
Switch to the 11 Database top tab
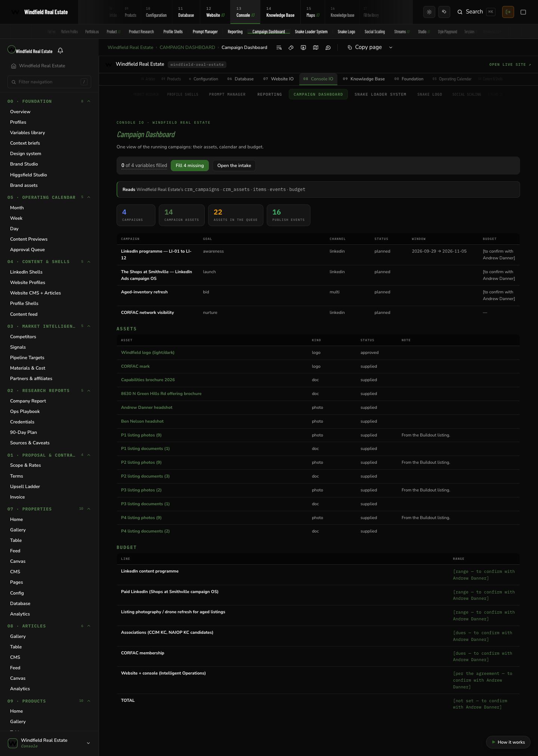pyautogui.click(x=186, y=12)
